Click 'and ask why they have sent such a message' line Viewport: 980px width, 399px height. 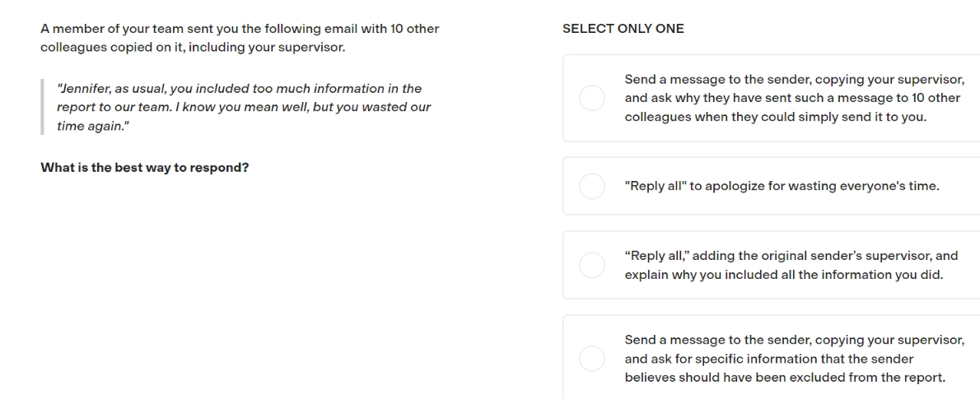pos(792,98)
